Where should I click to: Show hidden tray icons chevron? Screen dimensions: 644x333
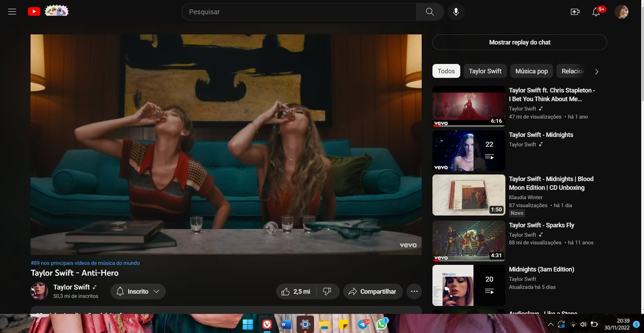tap(551, 324)
